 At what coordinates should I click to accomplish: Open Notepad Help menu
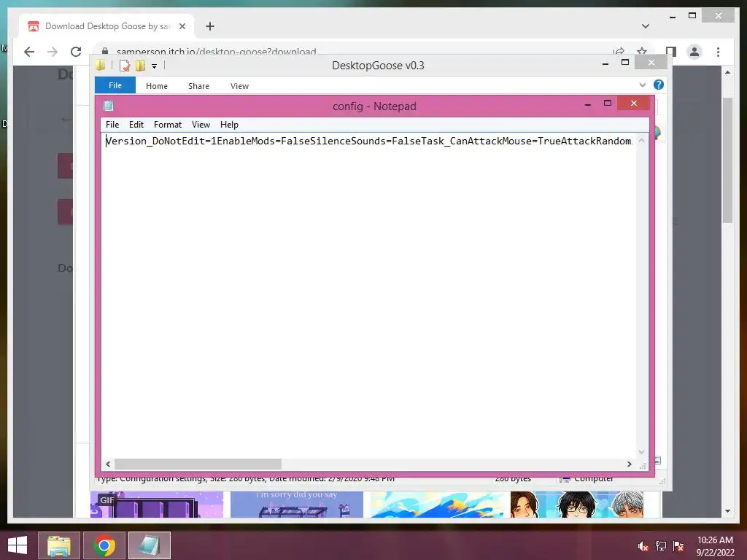229,125
